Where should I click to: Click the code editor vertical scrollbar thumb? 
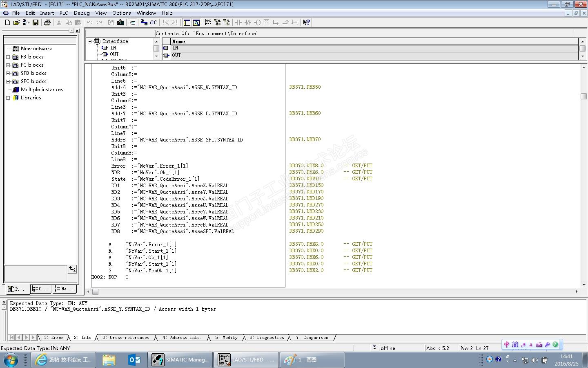pos(584,96)
